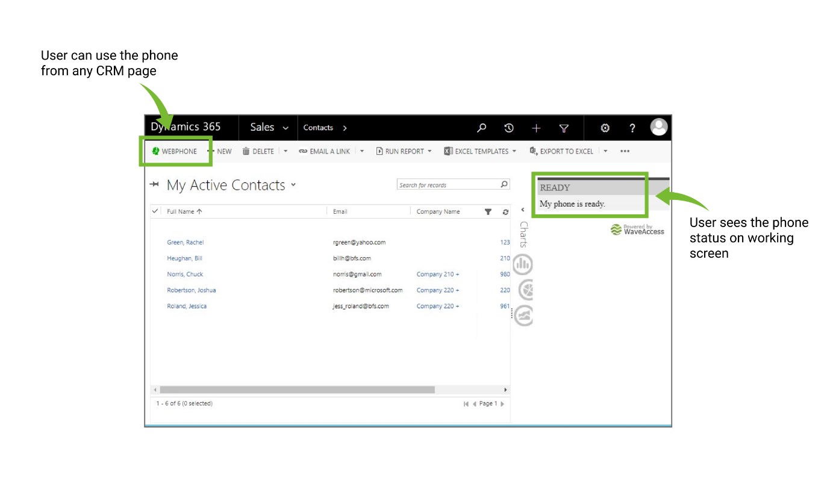Sort by Email column header

coord(340,211)
